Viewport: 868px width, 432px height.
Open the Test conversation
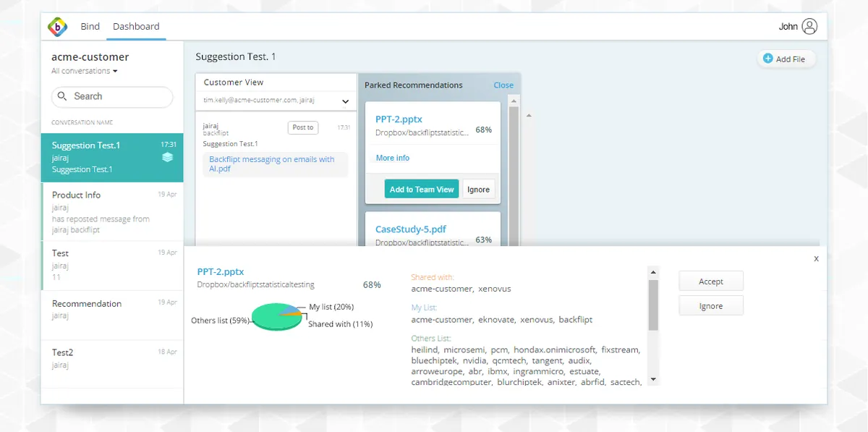pyautogui.click(x=112, y=266)
